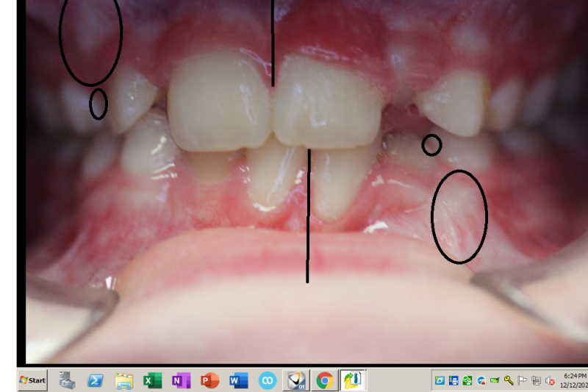The height and width of the screenshot is (392, 588).
Task: Launch Excel from the taskbar
Action: click(152, 380)
